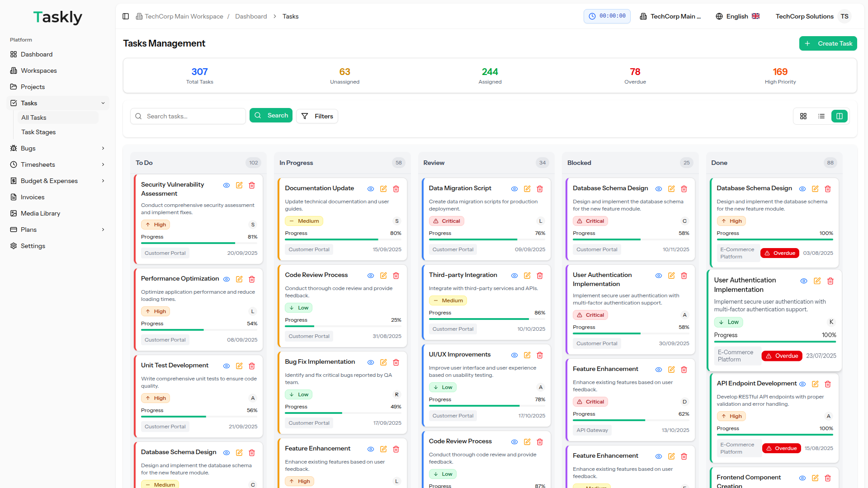Go to Media Library in sidebar
The image size is (868, 488).
pos(40,213)
